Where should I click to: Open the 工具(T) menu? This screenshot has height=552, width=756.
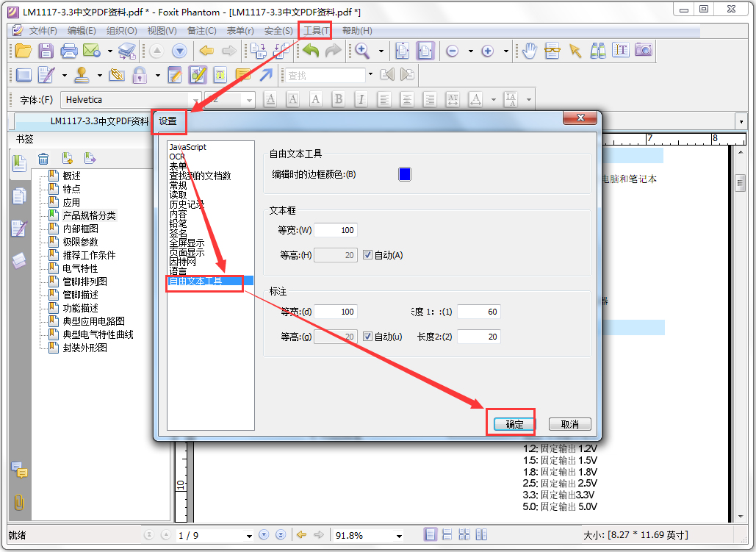[x=316, y=30]
